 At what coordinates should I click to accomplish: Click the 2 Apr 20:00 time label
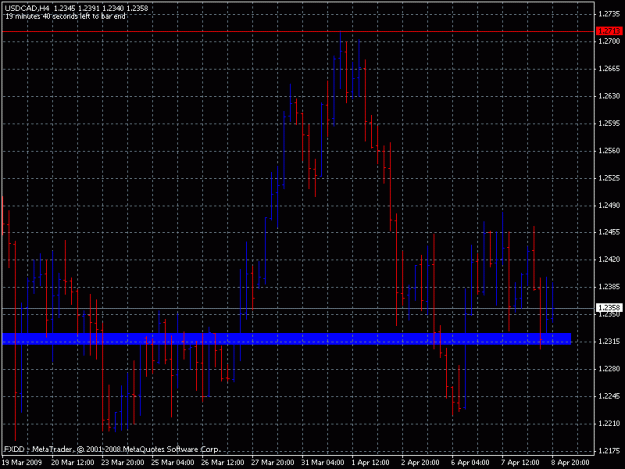[420, 462]
